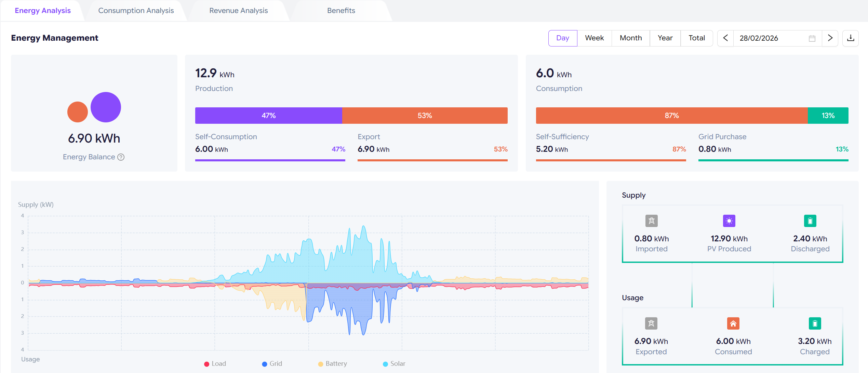This screenshot has width=868, height=373.
Task: Select the Month time range
Action: 630,38
